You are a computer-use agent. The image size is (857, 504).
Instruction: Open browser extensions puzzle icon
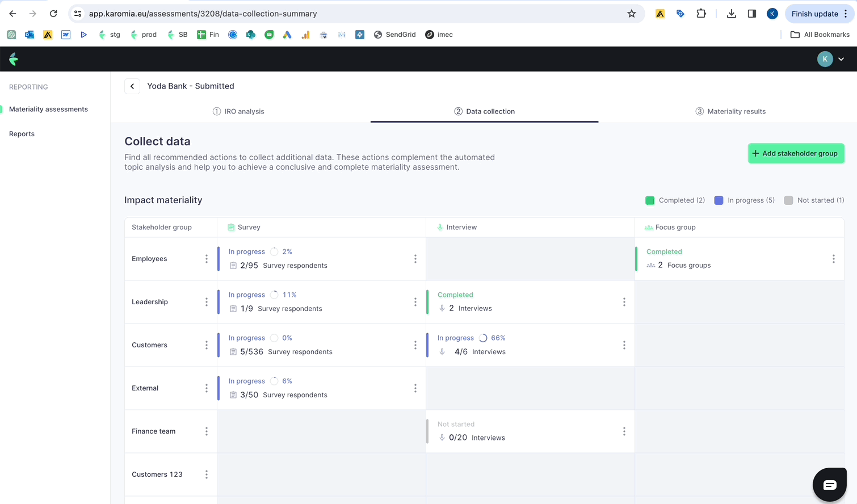coord(701,14)
